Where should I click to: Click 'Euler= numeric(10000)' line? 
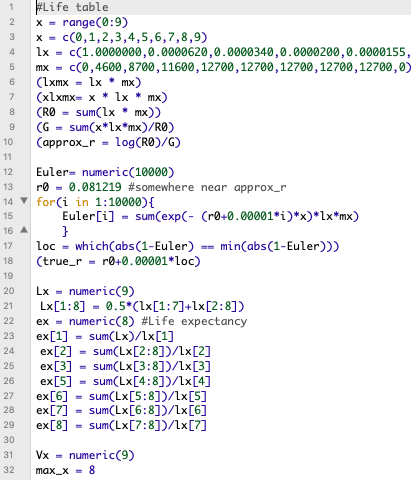[x=105, y=172]
